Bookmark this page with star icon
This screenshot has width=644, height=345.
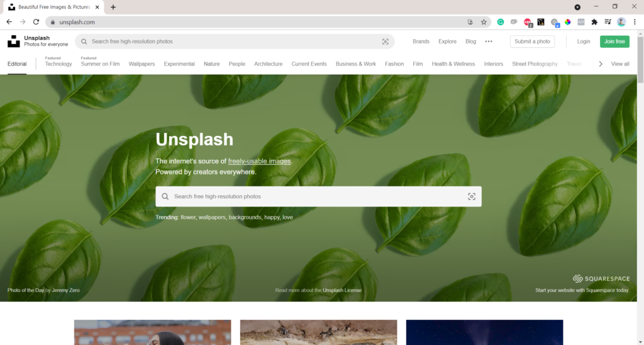(x=484, y=22)
